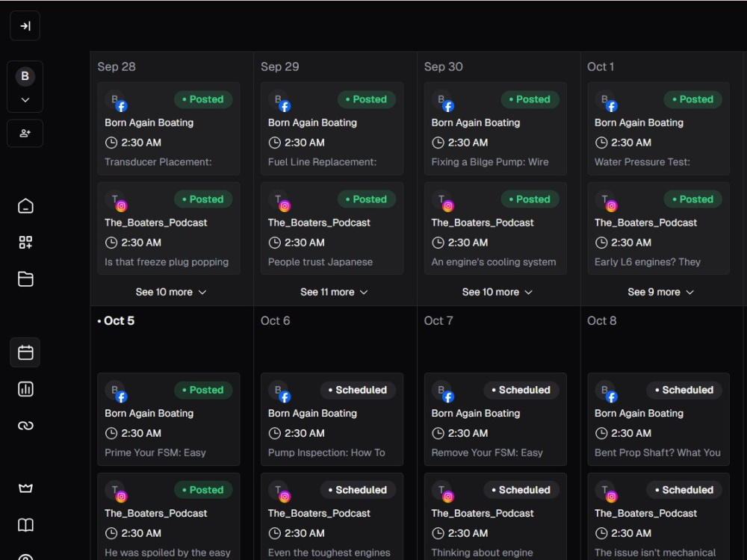The image size is (747, 560).
Task: Open 'Remove Your FSM: Easy' post
Action: tap(495, 419)
